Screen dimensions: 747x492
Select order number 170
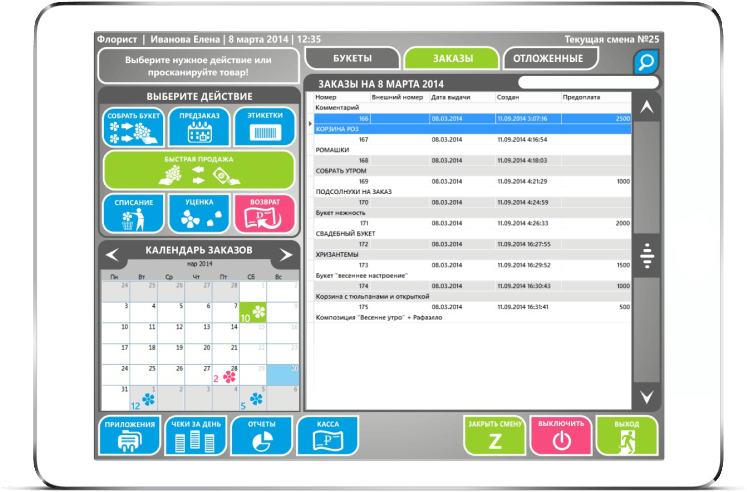[x=473, y=202]
